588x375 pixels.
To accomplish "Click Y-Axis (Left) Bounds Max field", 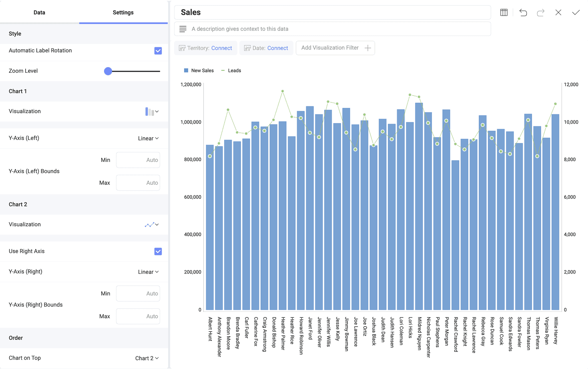I will click(138, 183).
